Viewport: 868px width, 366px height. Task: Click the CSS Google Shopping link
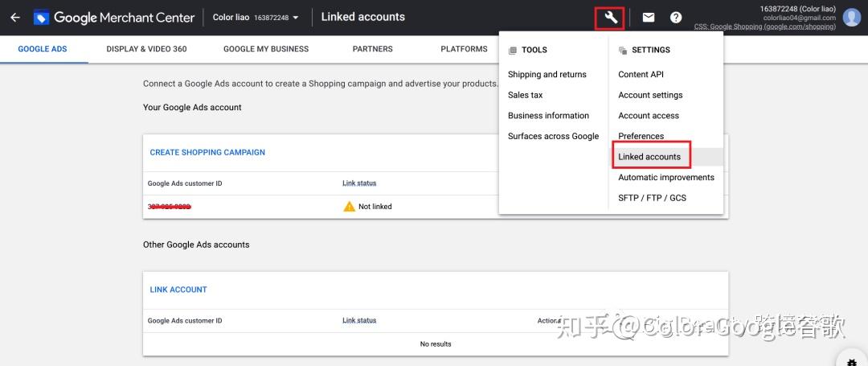pyautogui.click(x=764, y=27)
